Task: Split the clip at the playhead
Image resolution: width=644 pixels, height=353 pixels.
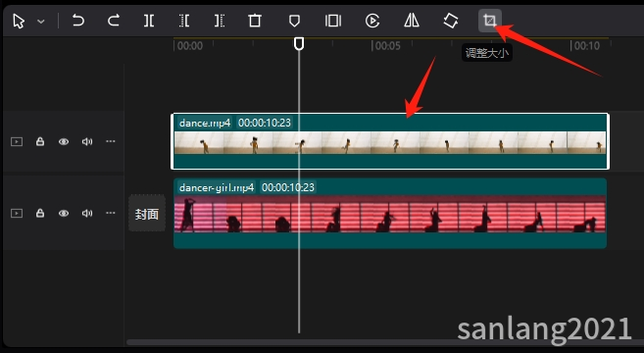Action: pos(149,21)
